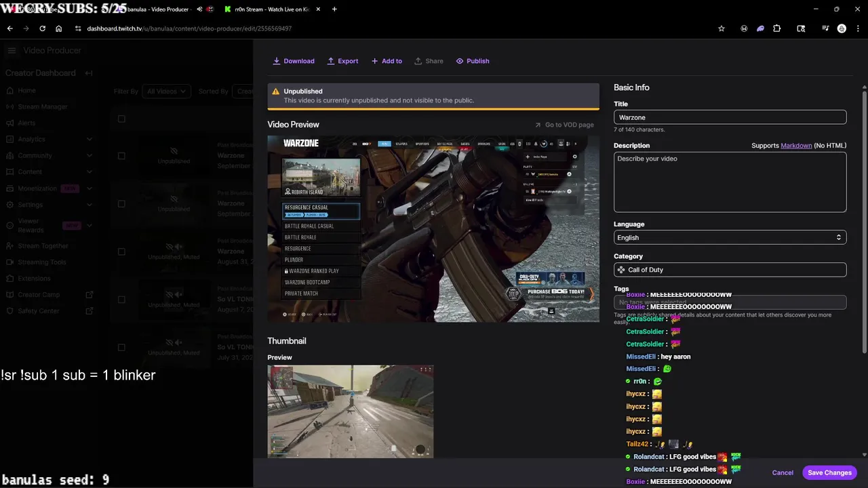This screenshot has width=868, height=488.
Task: Go back with the browser back arrow
Action: 9,28
